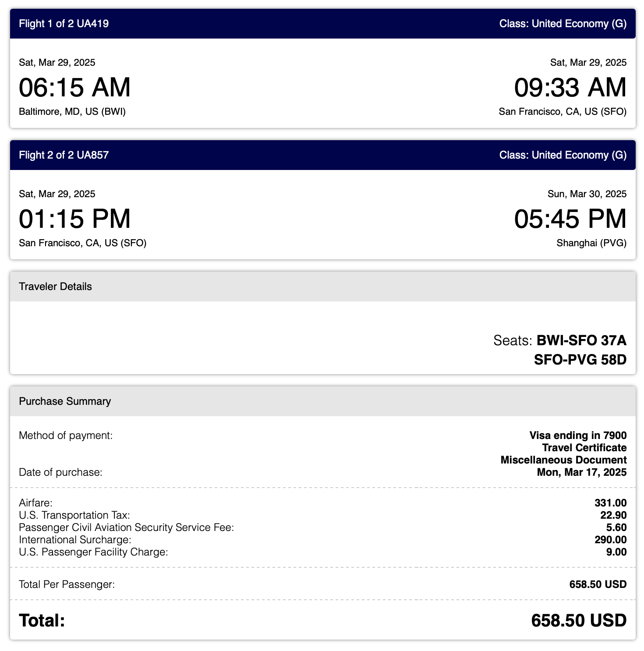Click the Purchase Summary section header
This screenshot has height=651, width=644.
tap(65, 401)
